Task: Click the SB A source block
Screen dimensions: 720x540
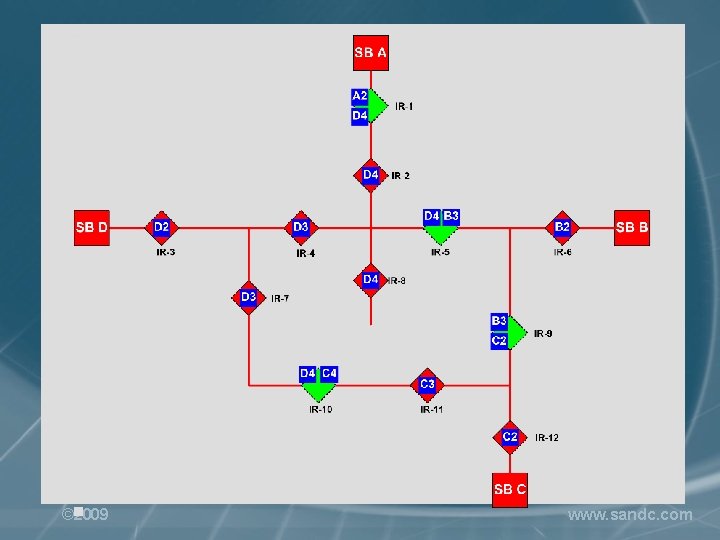Action: (371, 53)
